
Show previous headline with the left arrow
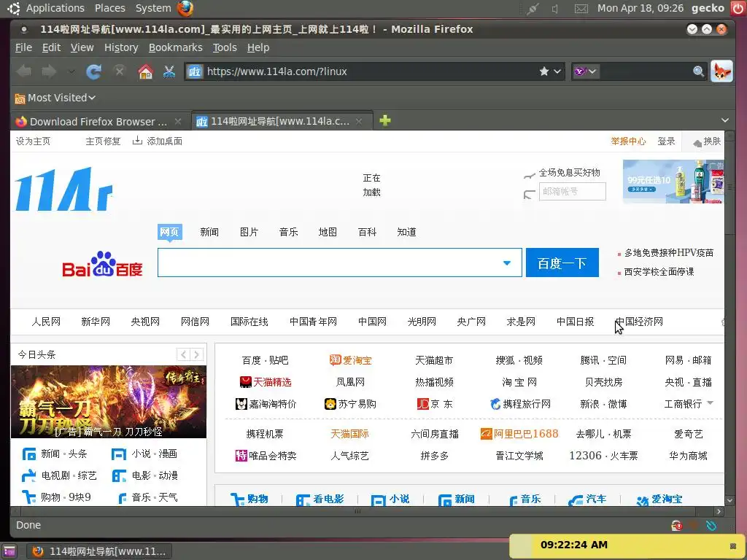click(183, 354)
